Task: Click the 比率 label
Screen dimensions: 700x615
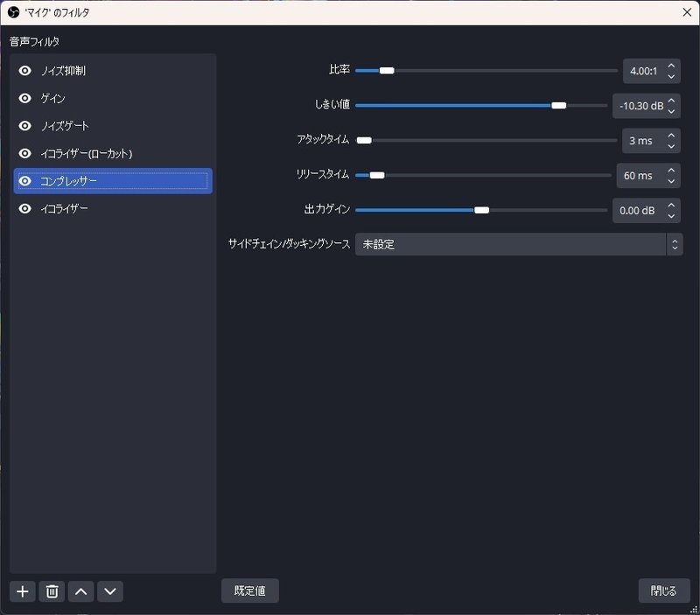Action: (x=339, y=70)
